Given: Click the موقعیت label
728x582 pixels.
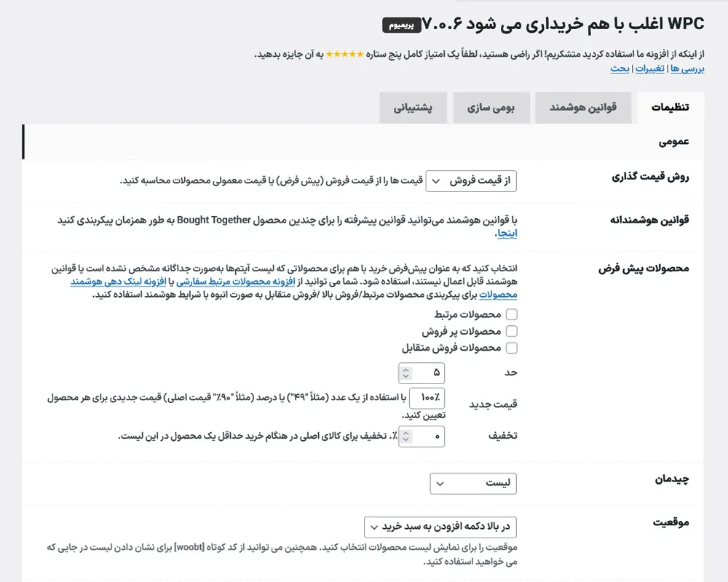Looking at the screenshot, I should tap(671, 522).
